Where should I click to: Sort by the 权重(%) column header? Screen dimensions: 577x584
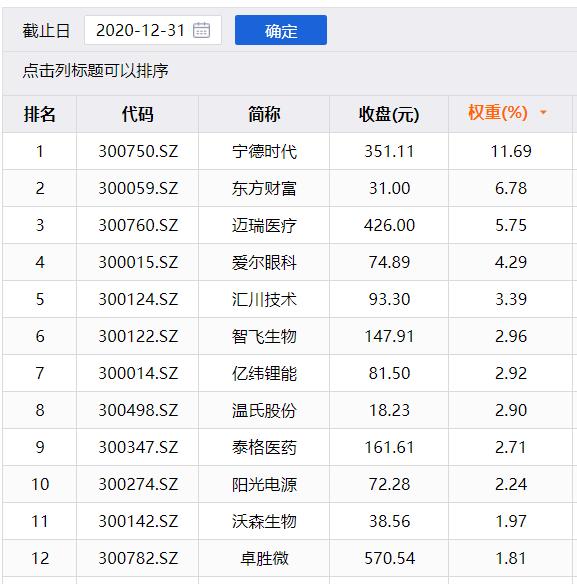pyautogui.click(x=498, y=112)
